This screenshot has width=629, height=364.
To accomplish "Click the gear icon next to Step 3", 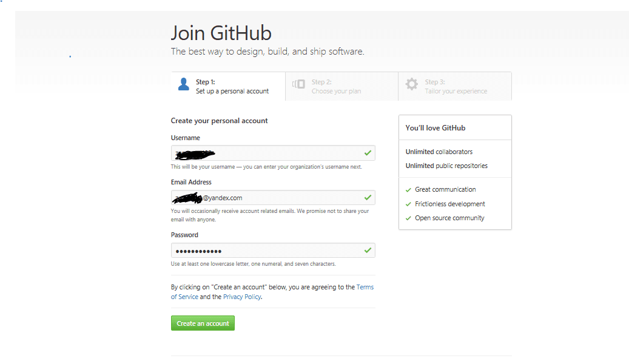I will [x=411, y=85].
